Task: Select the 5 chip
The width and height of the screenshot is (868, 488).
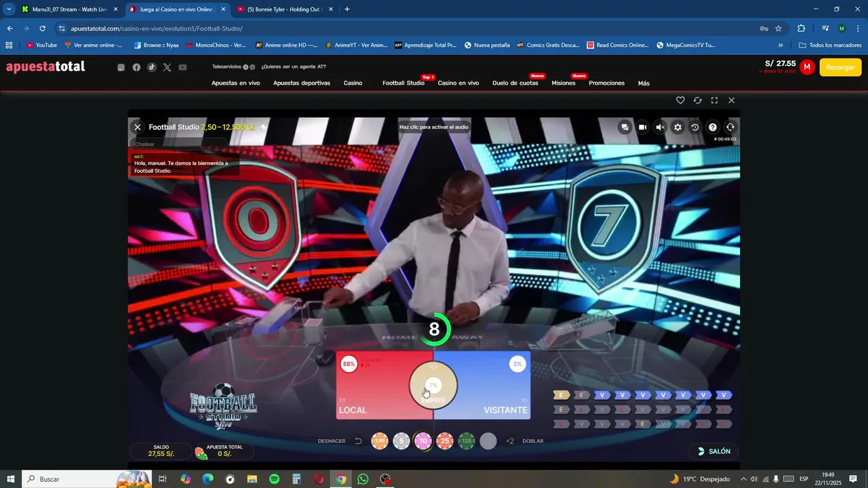Action: [401, 441]
